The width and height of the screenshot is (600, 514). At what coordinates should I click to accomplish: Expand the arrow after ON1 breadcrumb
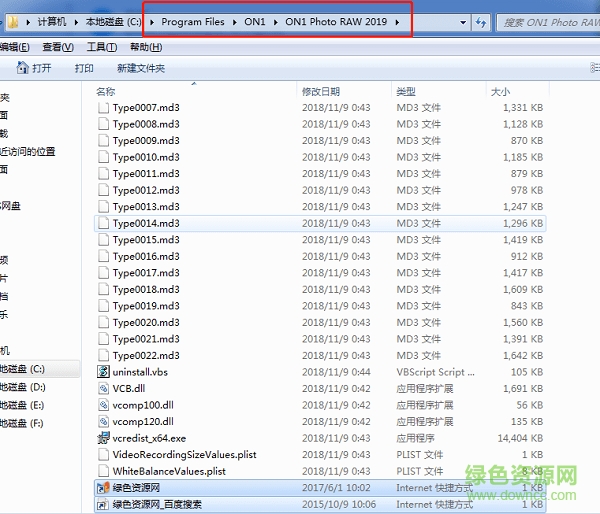(276, 22)
